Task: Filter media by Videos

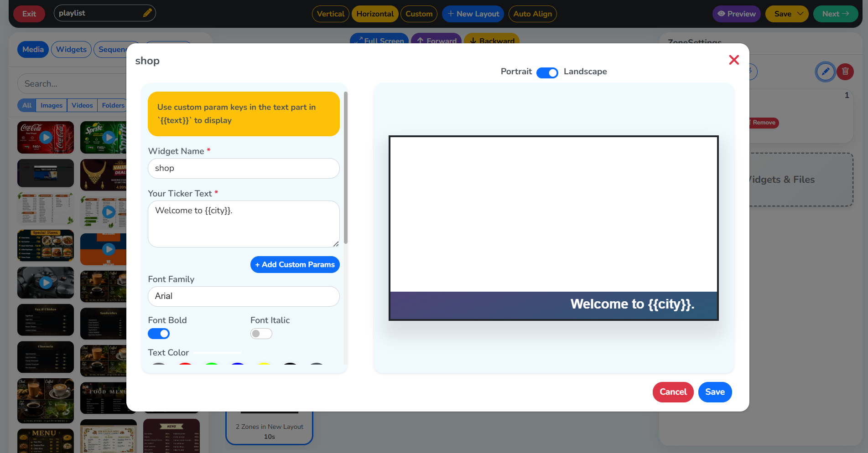Action: tap(82, 105)
